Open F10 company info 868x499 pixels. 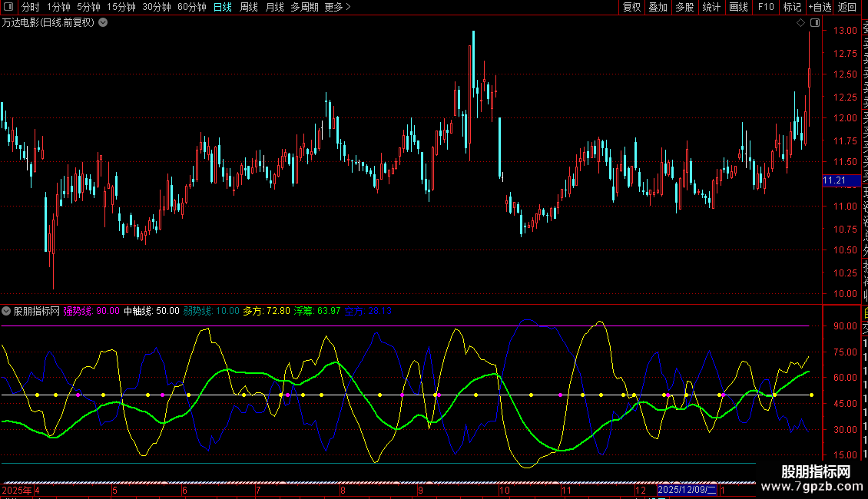click(766, 7)
